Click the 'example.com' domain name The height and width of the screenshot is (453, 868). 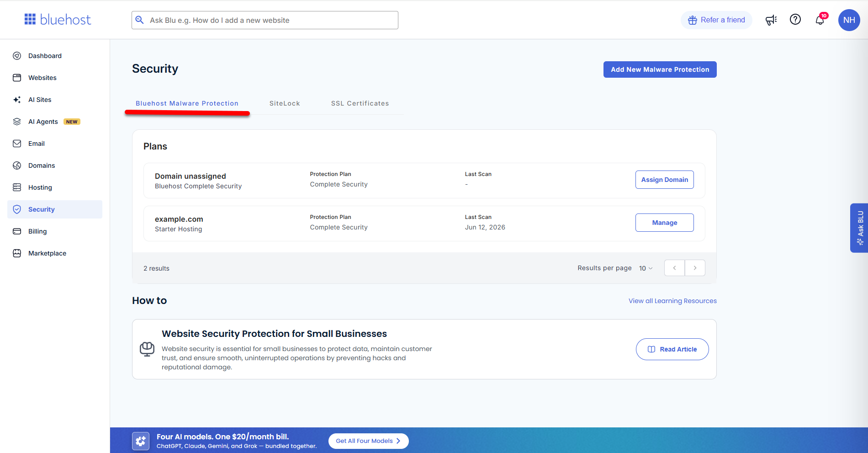click(179, 219)
